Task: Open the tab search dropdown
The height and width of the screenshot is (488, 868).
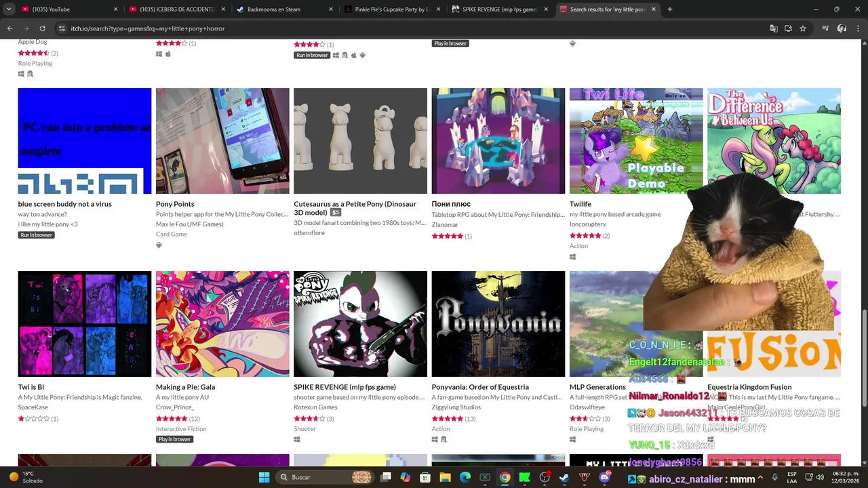Action: (x=9, y=9)
